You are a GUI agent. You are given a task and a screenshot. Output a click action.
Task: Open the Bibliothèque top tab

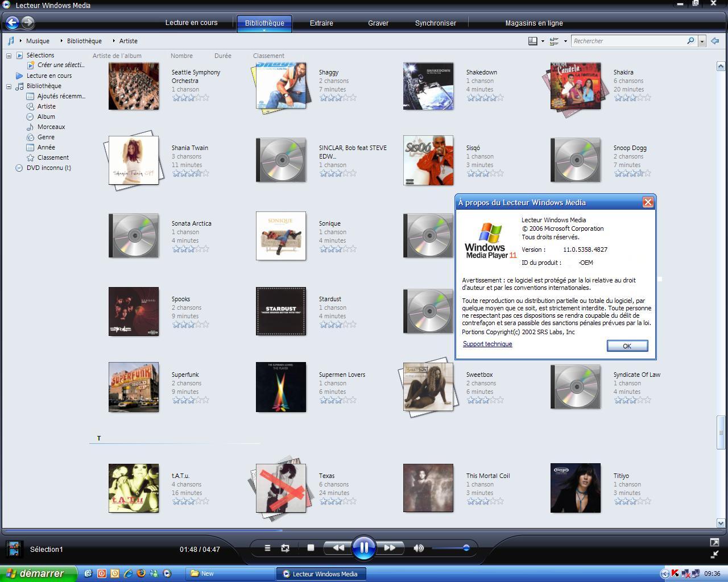coord(264,23)
